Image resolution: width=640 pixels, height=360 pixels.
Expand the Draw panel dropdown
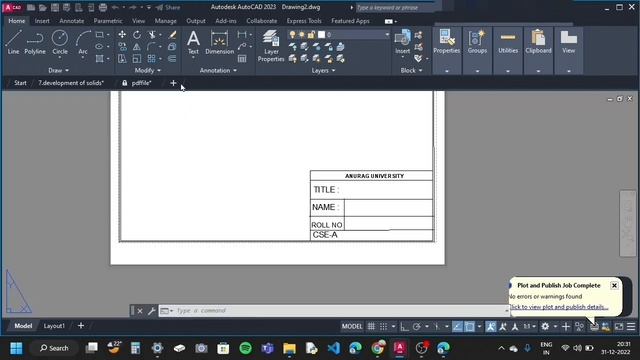(58, 70)
